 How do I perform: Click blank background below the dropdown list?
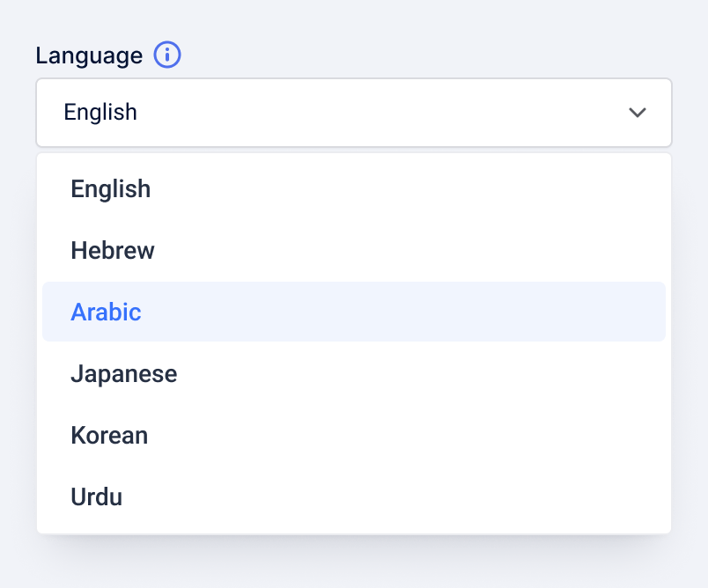353,564
